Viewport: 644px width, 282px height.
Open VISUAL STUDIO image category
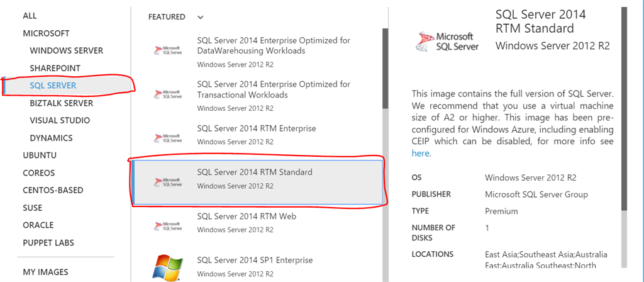[x=60, y=120]
